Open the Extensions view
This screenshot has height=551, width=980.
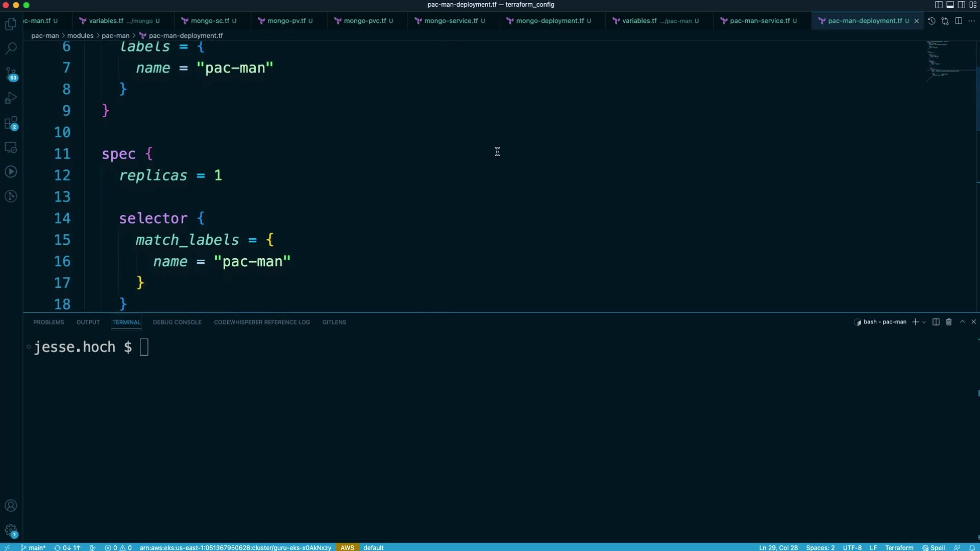click(x=11, y=123)
